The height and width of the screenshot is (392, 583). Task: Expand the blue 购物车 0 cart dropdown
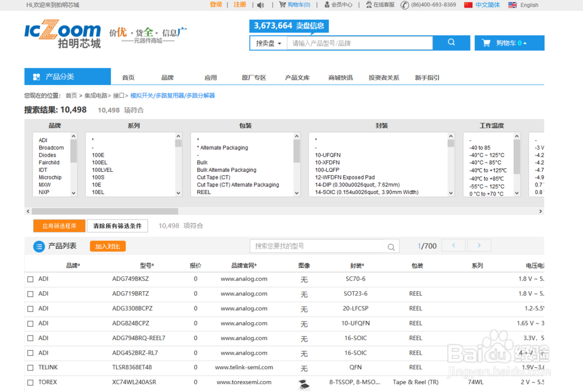pos(510,43)
